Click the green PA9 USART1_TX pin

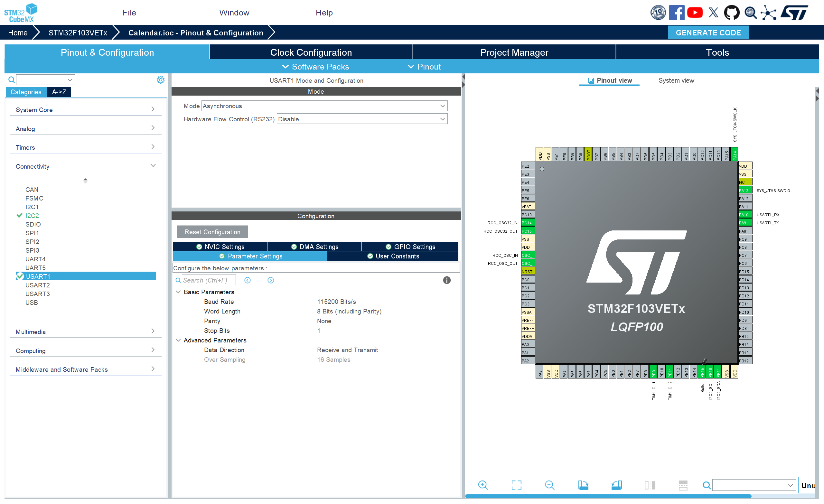[745, 223]
